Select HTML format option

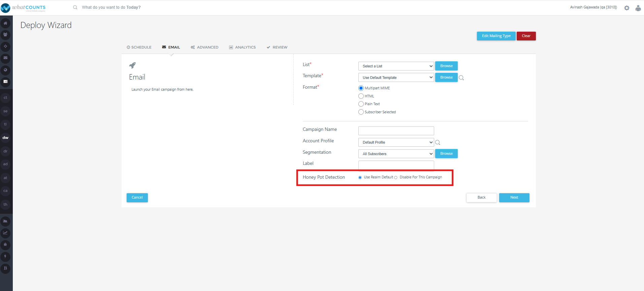pyautogui.click(x=361, y=96)
